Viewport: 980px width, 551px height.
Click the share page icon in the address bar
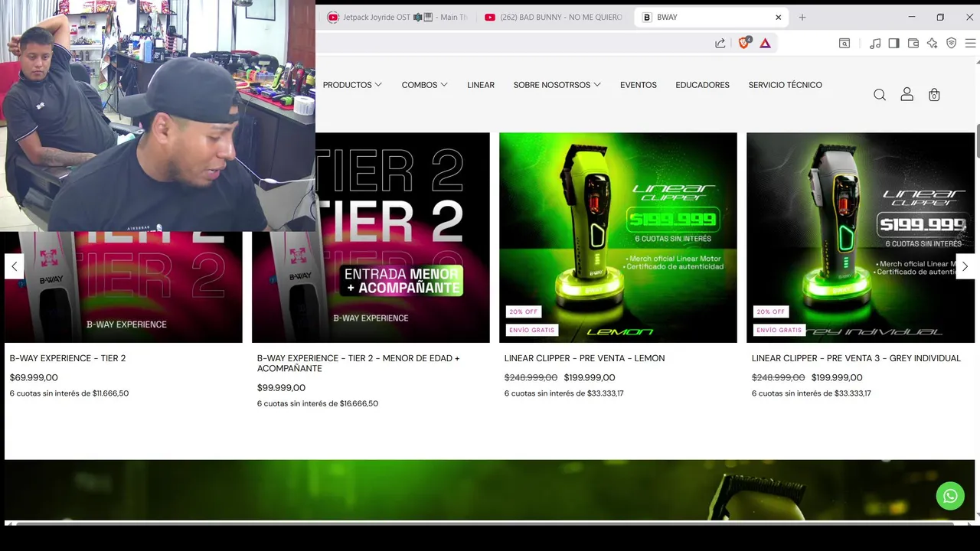point(720,44)
